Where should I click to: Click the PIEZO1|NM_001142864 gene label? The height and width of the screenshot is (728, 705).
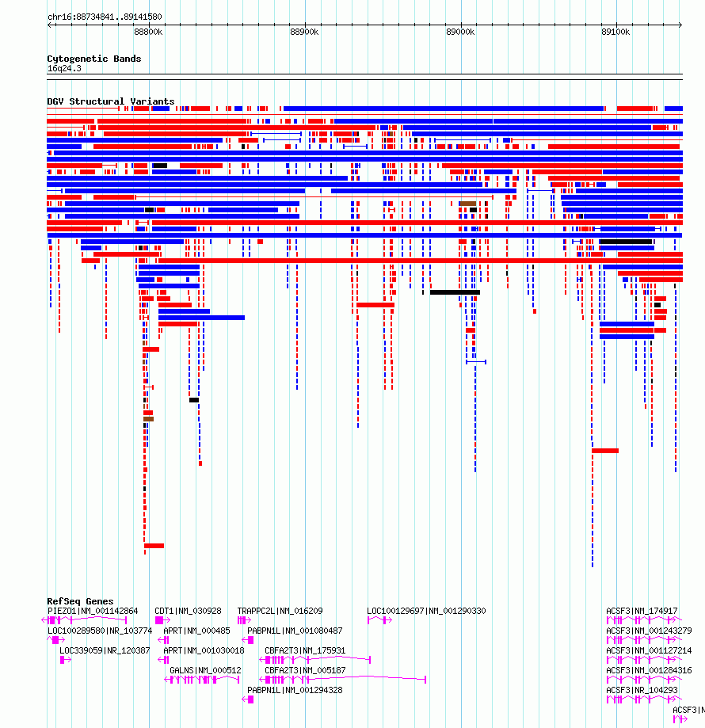click(93, 611)
